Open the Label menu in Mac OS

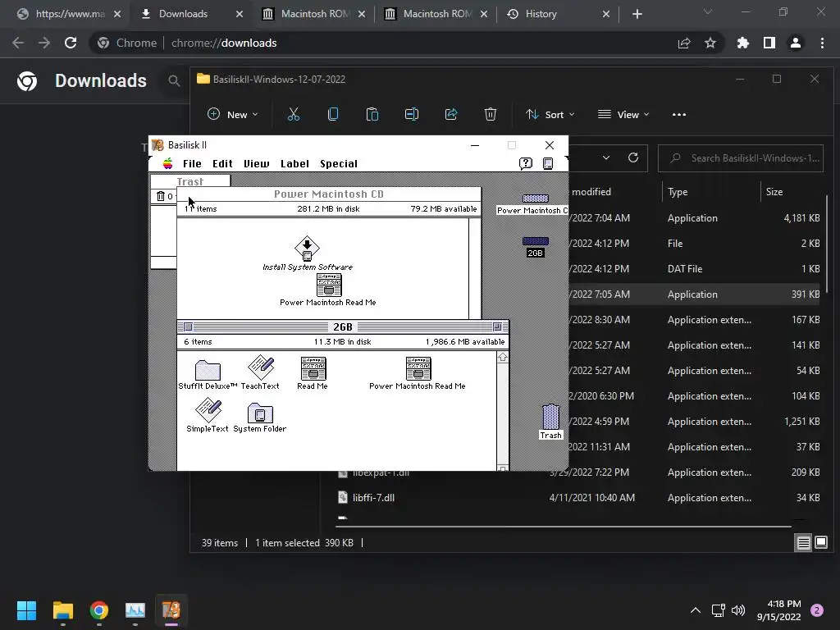[294, 163]
